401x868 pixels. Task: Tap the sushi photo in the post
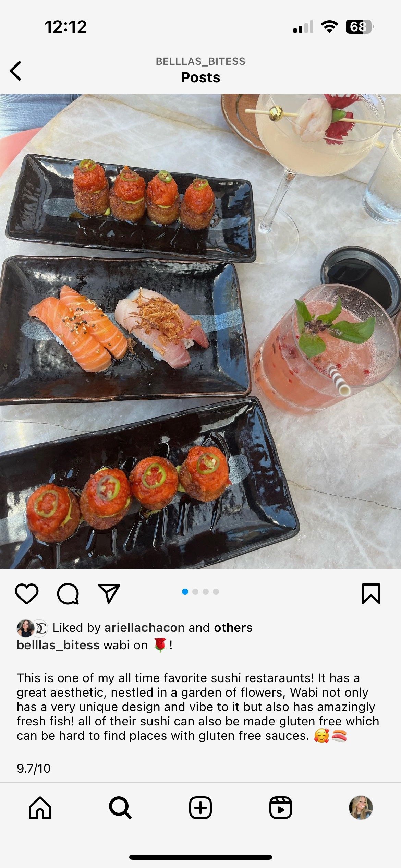(200, 331)
